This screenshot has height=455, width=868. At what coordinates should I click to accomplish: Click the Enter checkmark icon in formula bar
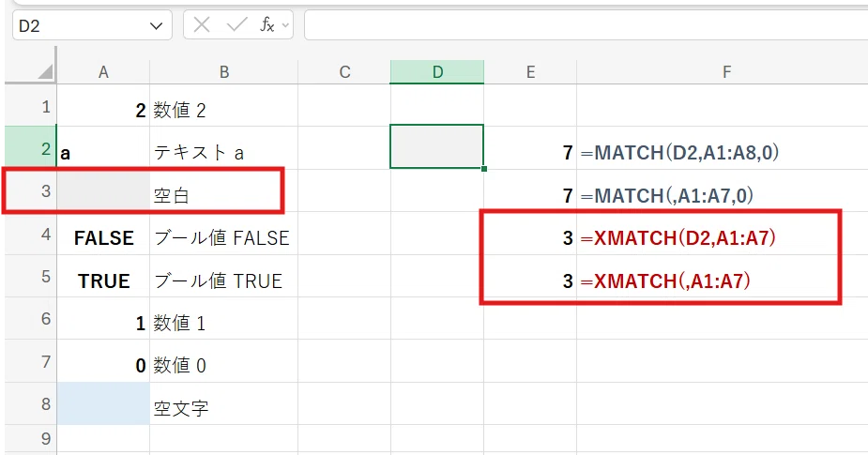click(x=236, y=25)
